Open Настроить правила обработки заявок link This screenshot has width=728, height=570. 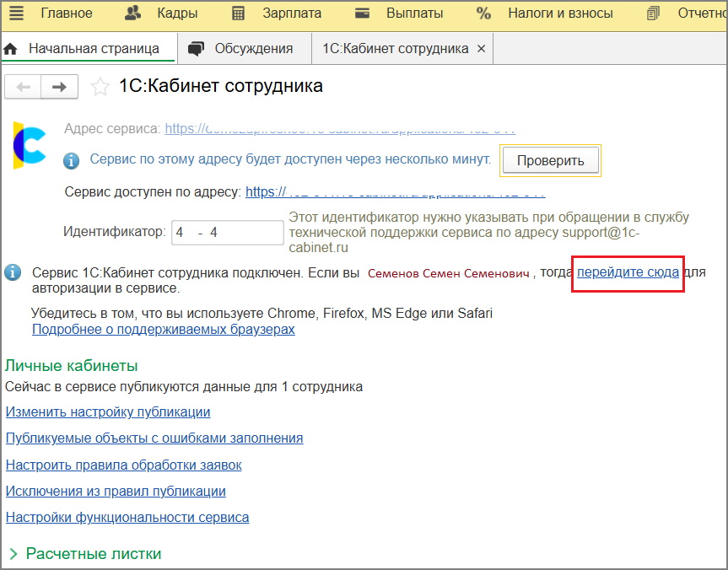point(123,465)
